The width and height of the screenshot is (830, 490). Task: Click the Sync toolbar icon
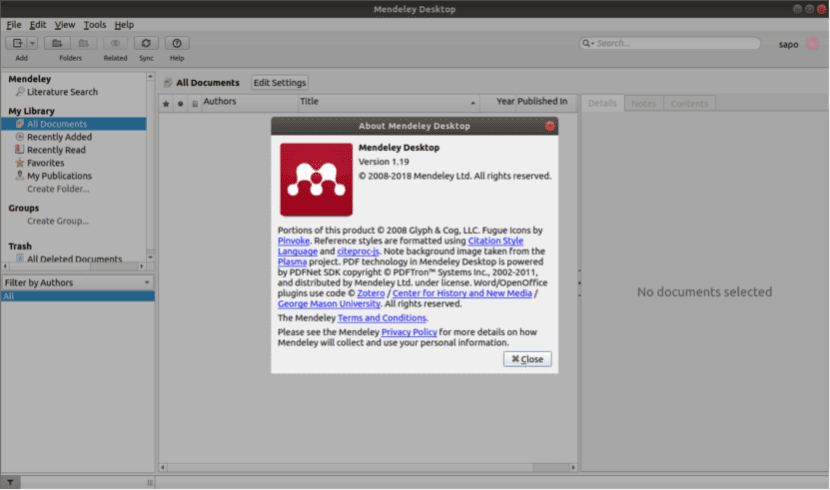click(146, 43)
